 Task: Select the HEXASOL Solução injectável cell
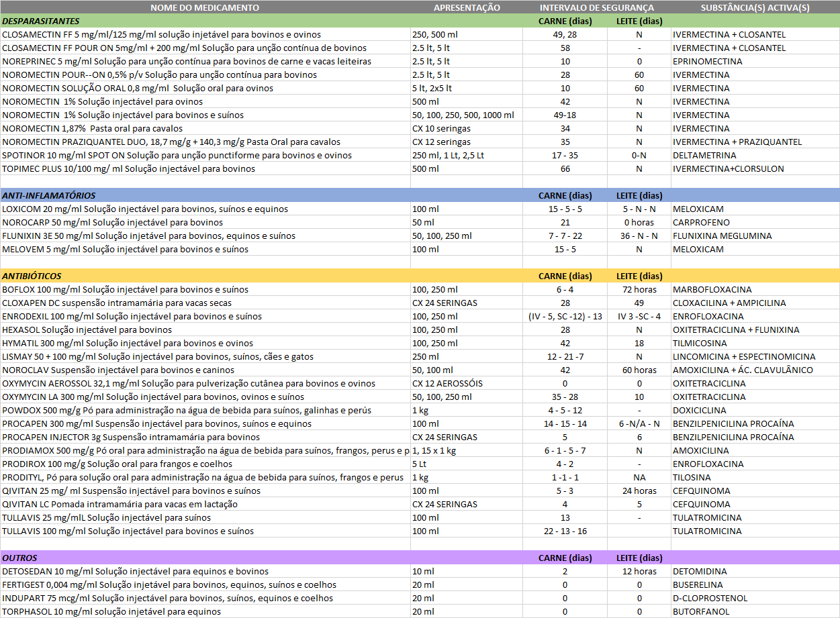205,329
